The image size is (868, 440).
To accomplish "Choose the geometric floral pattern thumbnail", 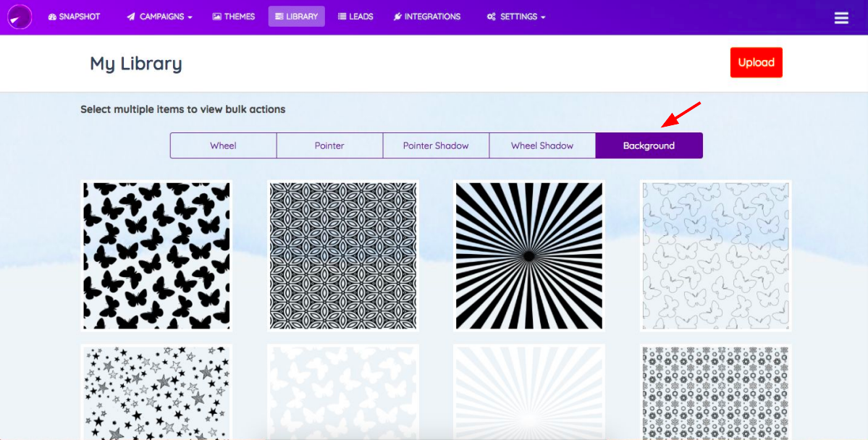I will (x=343, y=255).
